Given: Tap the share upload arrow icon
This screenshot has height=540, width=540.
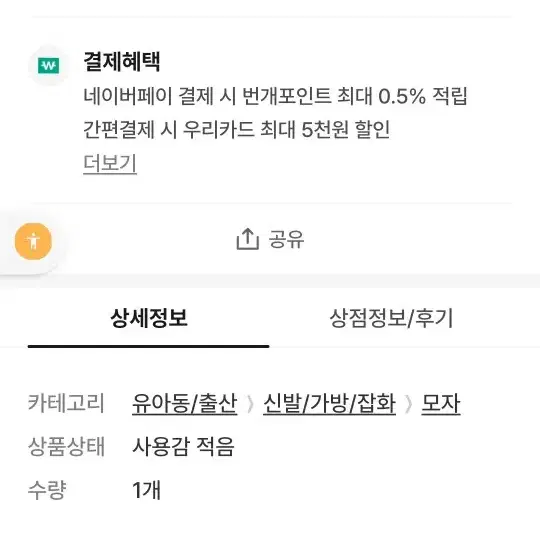Looking at the screenshot, I should pos(247,238).
